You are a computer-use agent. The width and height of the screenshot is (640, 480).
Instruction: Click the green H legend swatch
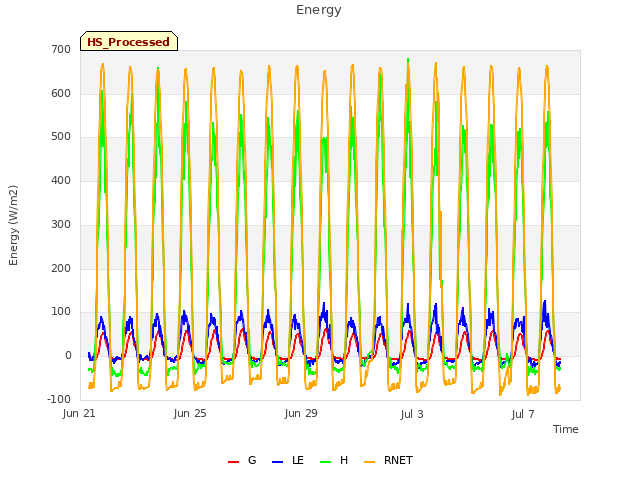[325, 462]
